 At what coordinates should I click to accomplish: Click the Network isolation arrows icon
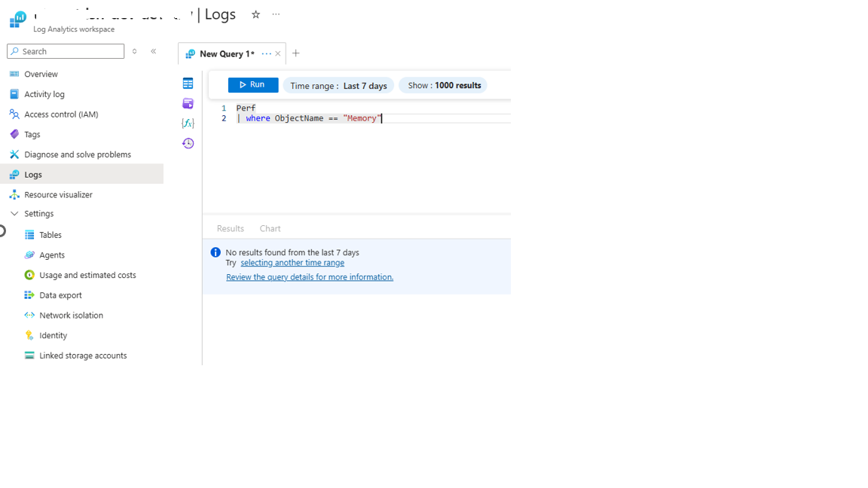click(29, 316)
